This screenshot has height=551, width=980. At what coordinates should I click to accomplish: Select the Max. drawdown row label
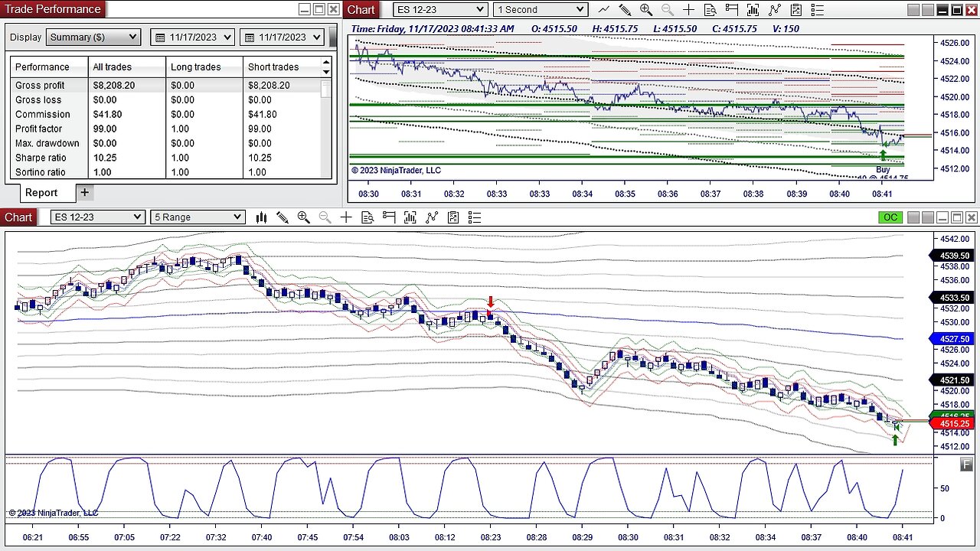[47, 144]
